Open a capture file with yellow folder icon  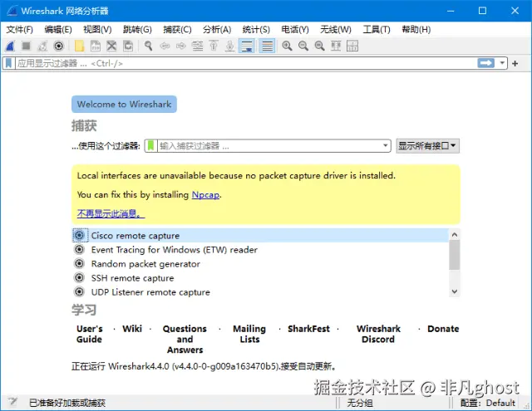coord(79,46)
